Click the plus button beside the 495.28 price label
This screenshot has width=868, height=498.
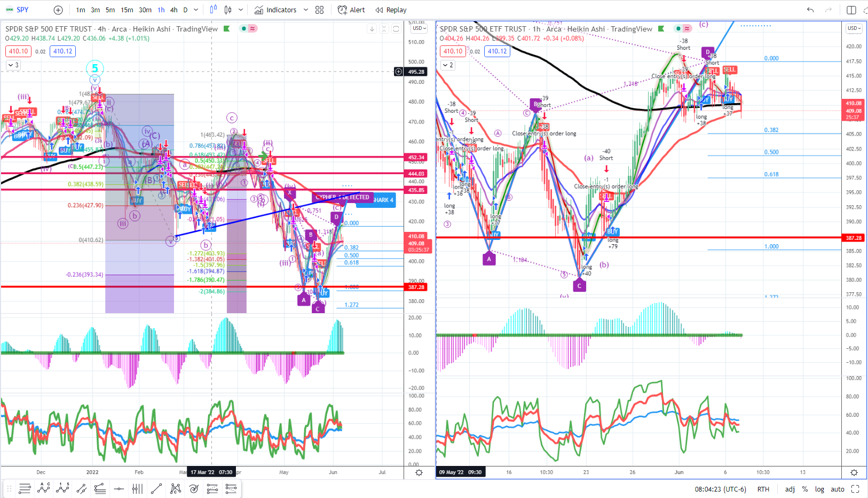click(398, 72)
